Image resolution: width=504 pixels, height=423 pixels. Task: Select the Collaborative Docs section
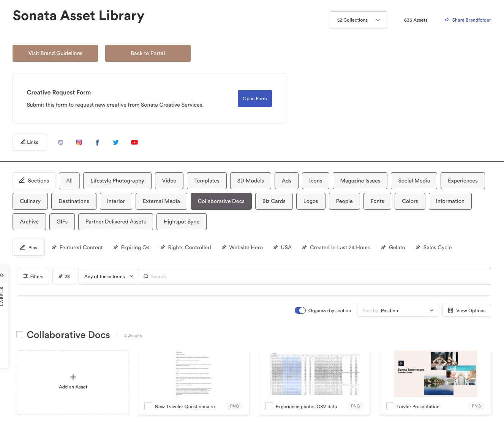coord(221,201)
